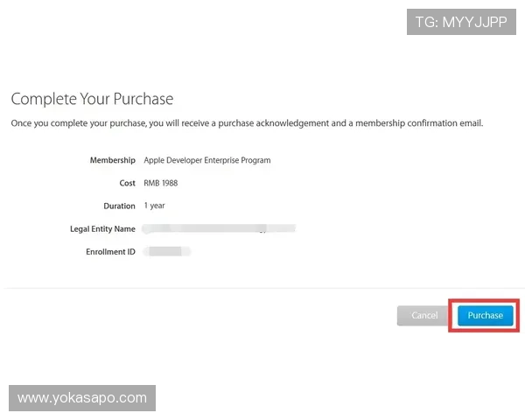Click the www.yokasapo.com watermark

point(83,398)
